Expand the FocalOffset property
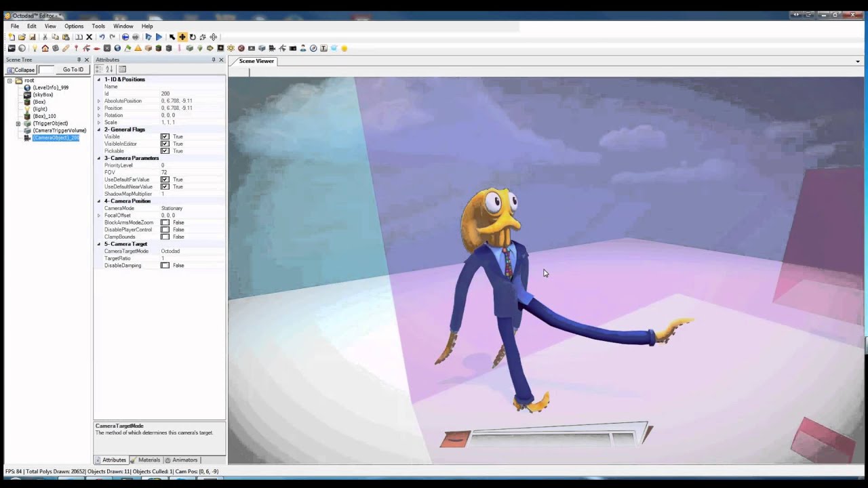Viewport: 868px width, 488px height. 98,216
